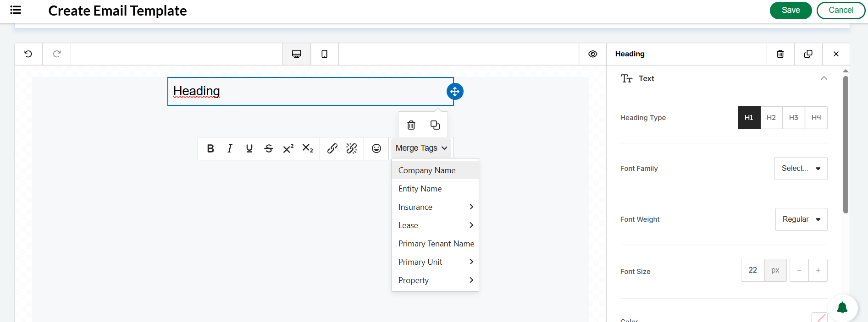Apply strikethrough formatting

[269, 148]
